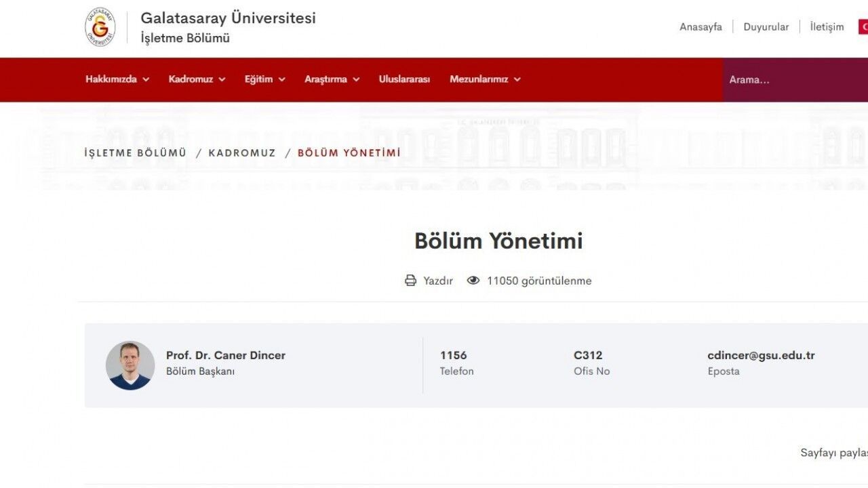The width and height of the screenshot is (868, 488).
Task: Expand the Araştırma navigation menu
Action: click(332, 79)
